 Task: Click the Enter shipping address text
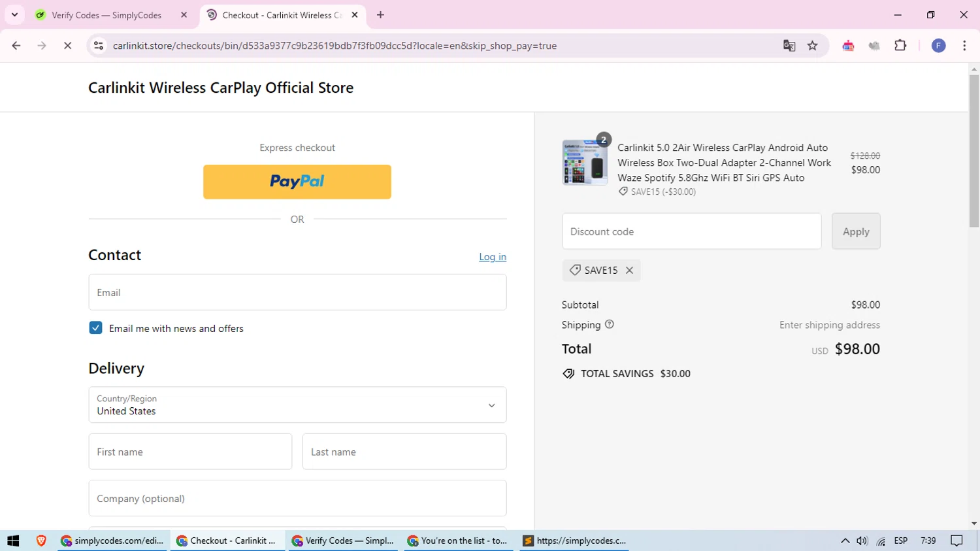pos(830,325)
